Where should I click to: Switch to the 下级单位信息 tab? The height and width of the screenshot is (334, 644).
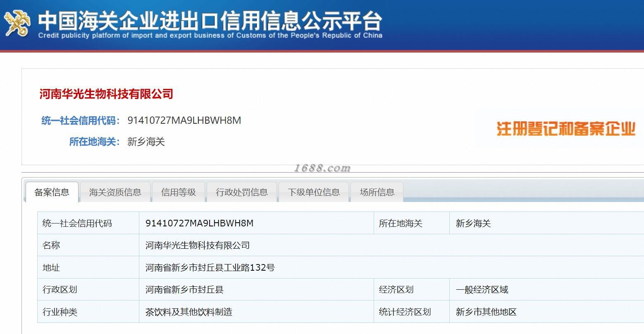(x=314, y=192)
